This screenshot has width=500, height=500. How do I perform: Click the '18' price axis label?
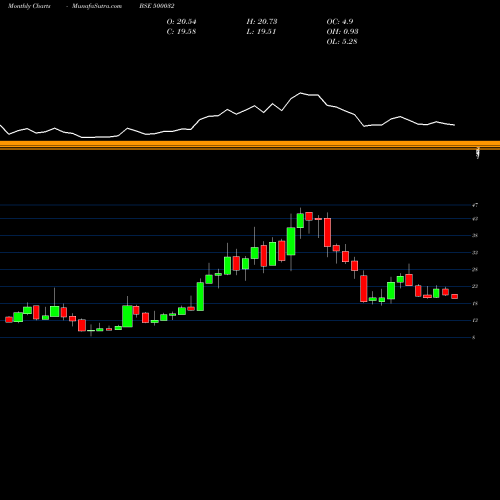tap(475, 303)
